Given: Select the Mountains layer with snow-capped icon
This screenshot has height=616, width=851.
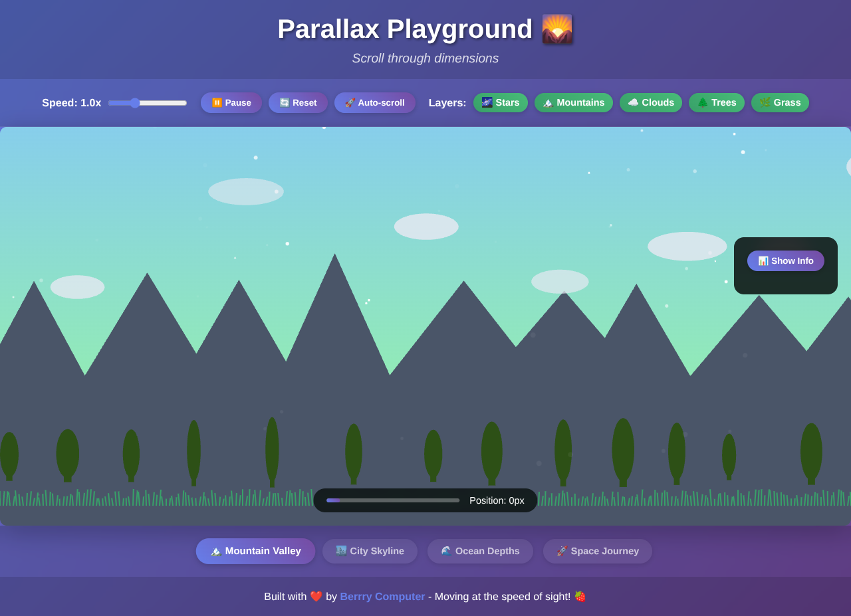Looking at the screenshot, I should click(x=548, y=102).
